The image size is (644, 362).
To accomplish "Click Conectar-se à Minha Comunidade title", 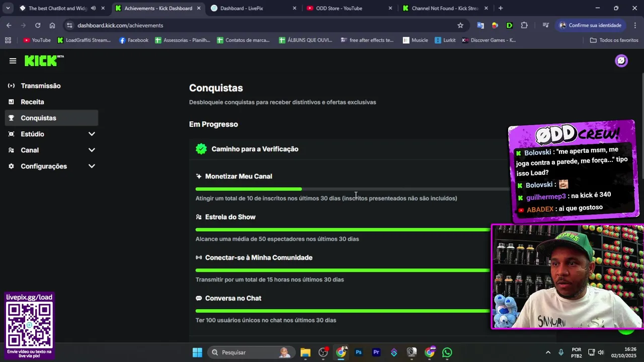I will pyautogui.click(x=259, y=258).
